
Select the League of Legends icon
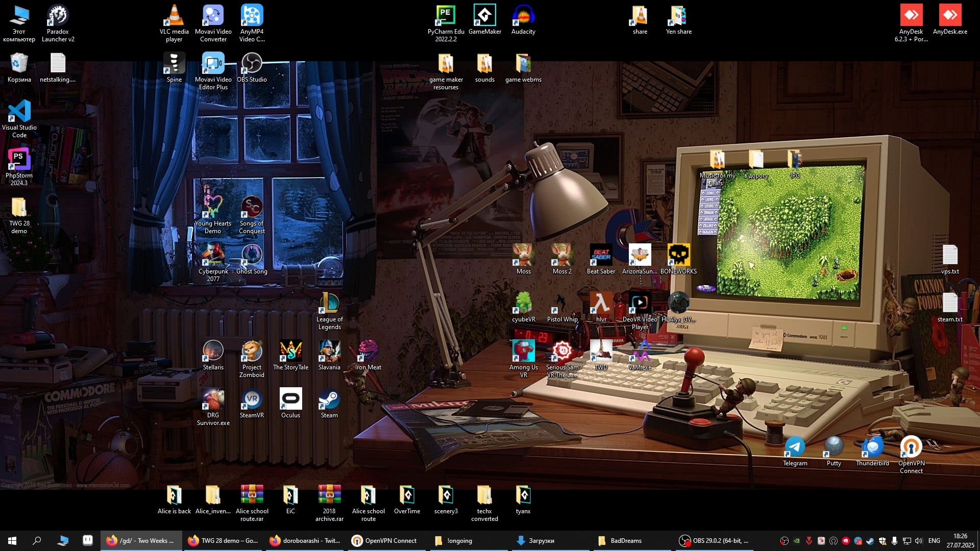coord(329,304)
